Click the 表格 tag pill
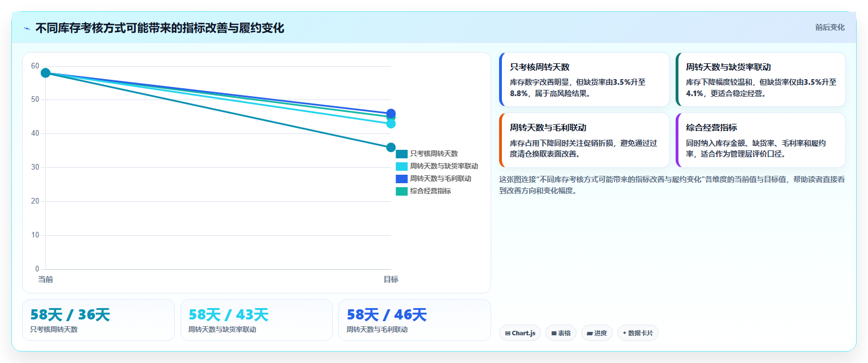Viewport: 868px width, 363px height. click(x=561, y=333)
